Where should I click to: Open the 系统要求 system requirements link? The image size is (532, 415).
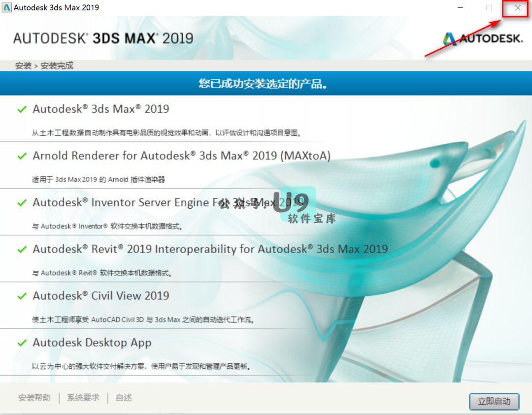[83, 398]
